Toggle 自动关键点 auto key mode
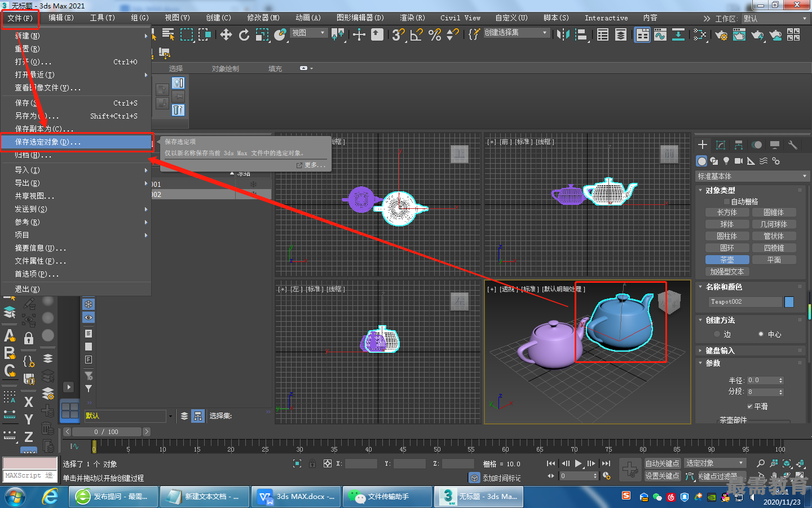 click(x=663, y=463)
